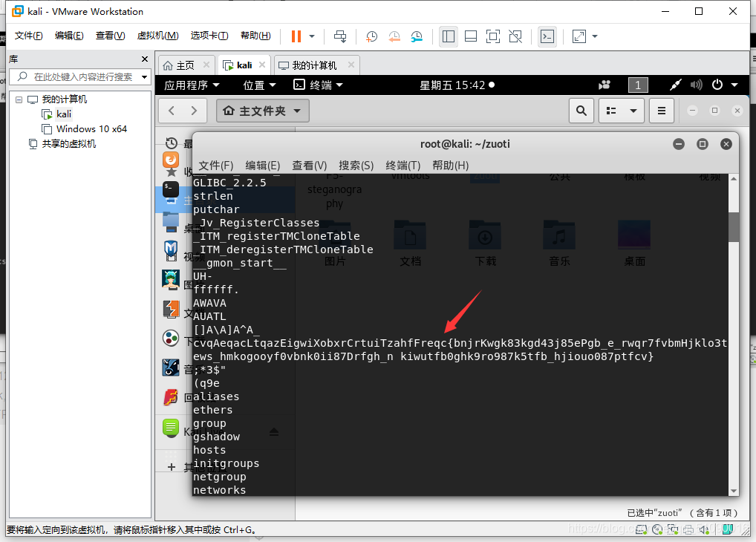
Task: Click the network connection tray icon
Action: click(676, 85)
